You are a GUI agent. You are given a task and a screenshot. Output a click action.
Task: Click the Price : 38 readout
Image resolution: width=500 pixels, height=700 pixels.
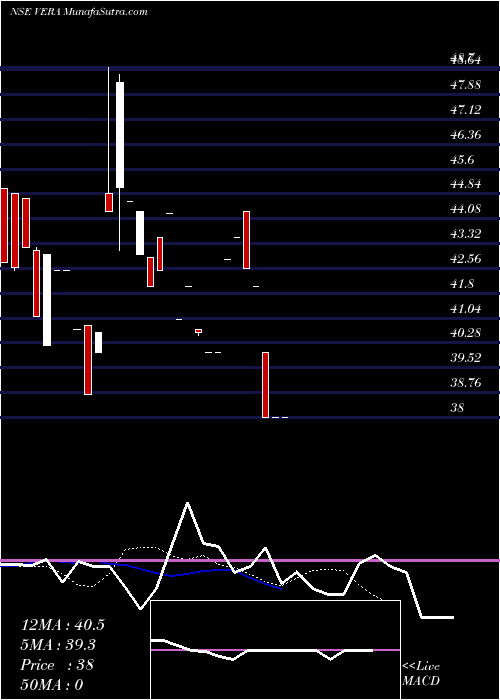(x=57, y=665)
